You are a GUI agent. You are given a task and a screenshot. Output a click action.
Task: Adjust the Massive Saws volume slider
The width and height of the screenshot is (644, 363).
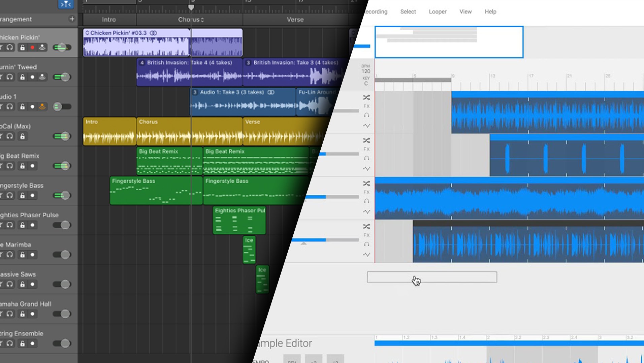(62, 284)
